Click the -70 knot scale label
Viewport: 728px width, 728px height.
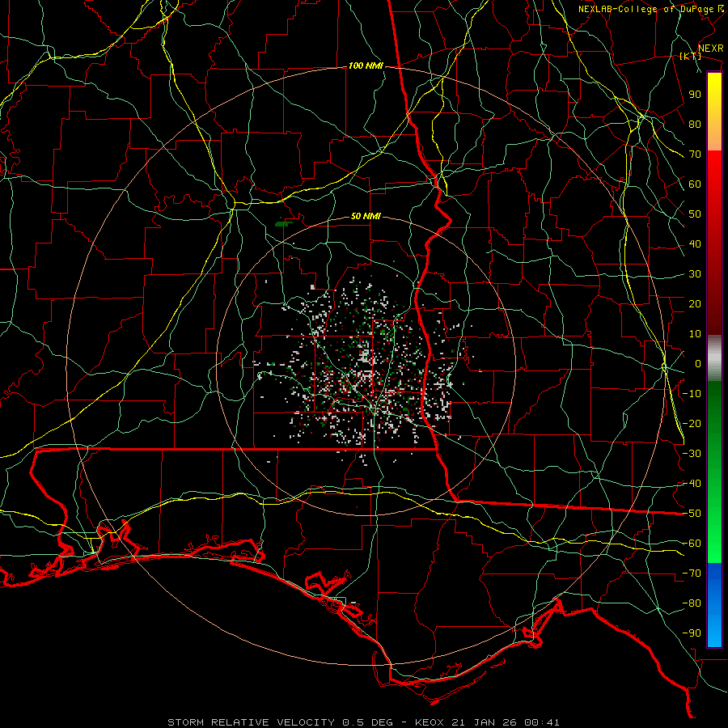click(x=692, y=574)
